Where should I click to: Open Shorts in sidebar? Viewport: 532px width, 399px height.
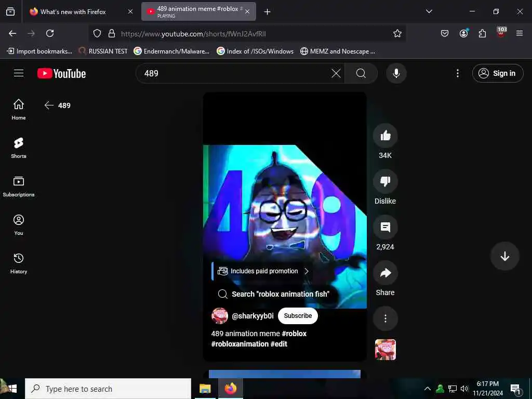(x=19, y=148)
